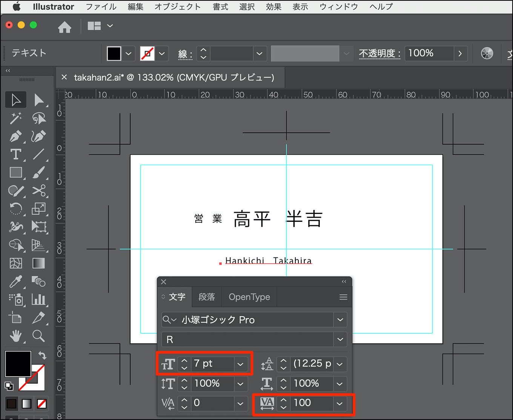Open the 効果 menu
Viewport: 513px width, 420px height.
click(273, 7)
